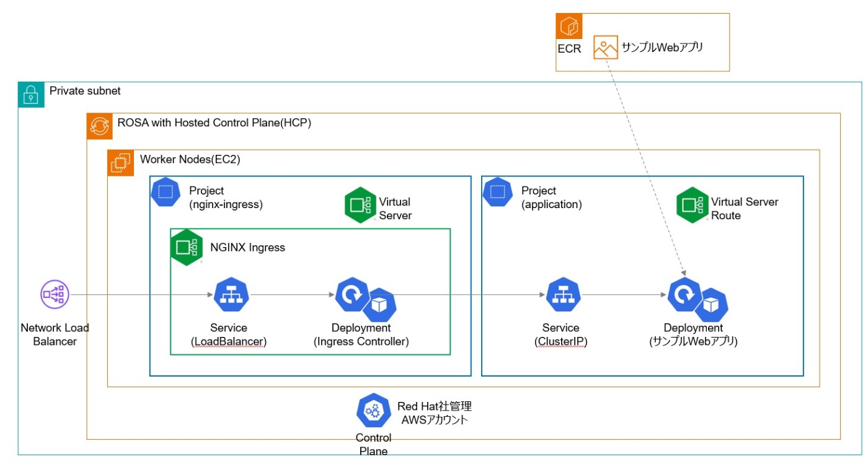Click the "Network Load Balancer" label
The image size is (868, 467).
pos(55,334)
